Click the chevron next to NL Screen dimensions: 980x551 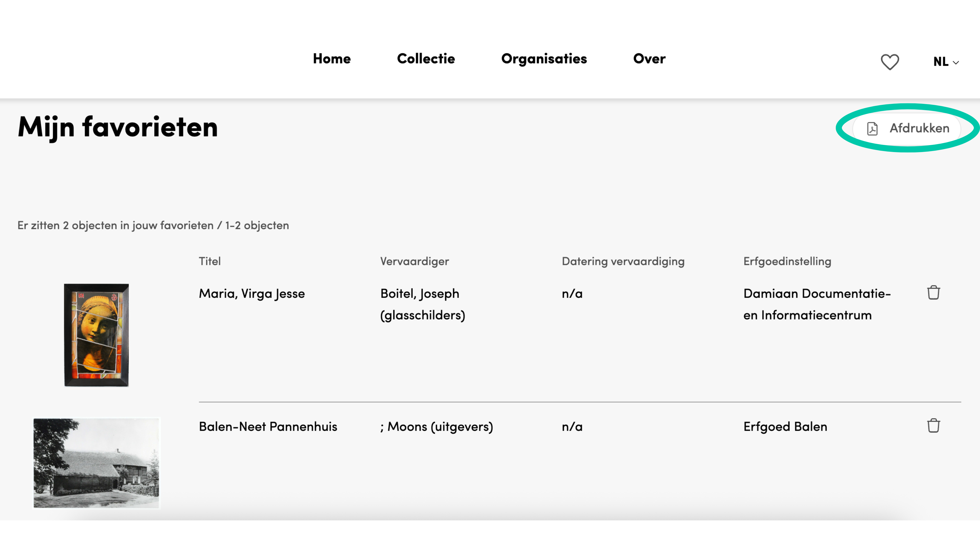pyautogui.click(x=956, y=63)
